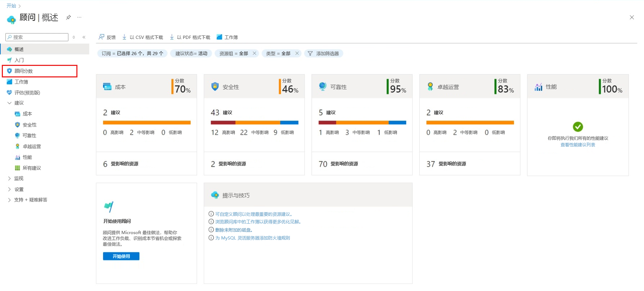Click 添加筛选器 to add a filter
644x291 pixels.
(x=324, y=53)
